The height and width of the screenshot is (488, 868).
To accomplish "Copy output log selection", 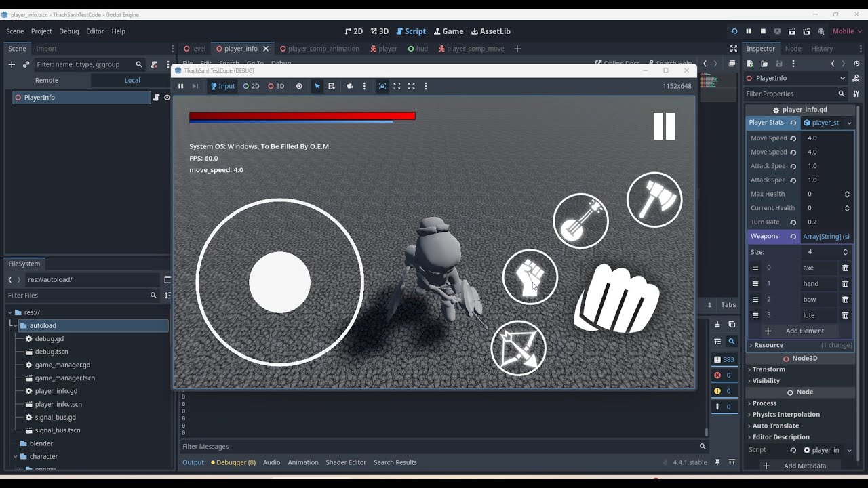I will 732,325.
